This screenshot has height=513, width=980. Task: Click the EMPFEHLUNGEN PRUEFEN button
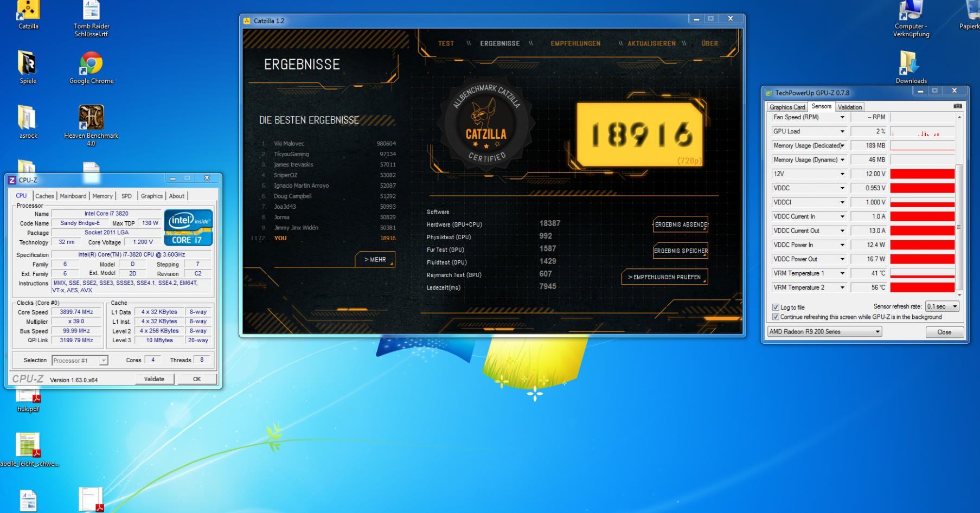point(664,277)
